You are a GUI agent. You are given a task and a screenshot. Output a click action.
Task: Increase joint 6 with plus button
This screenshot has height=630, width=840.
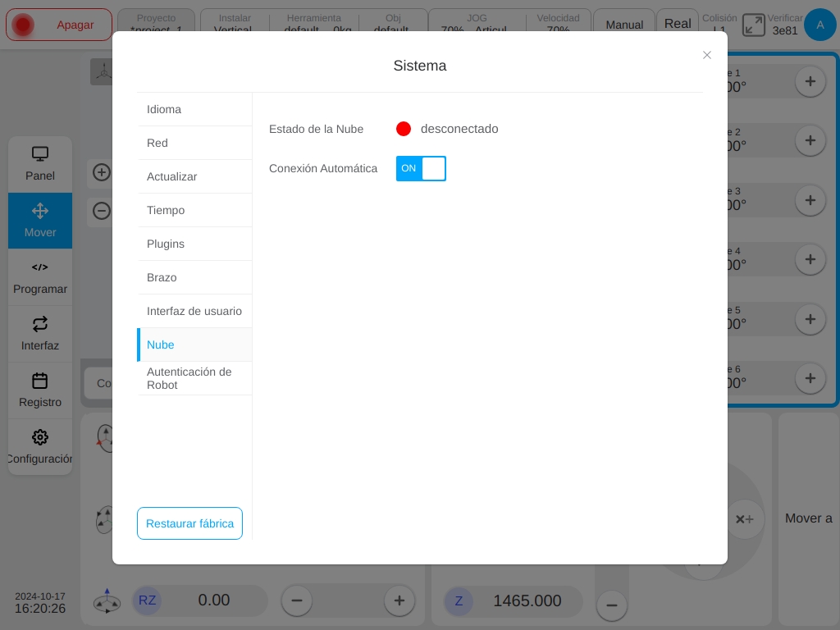click(810, 378)
